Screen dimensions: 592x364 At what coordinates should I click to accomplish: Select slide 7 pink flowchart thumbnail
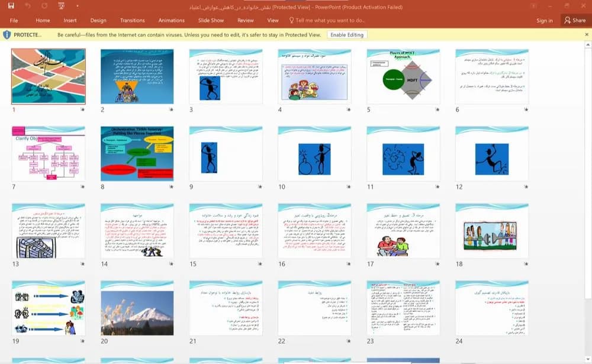click(x=49, y=153)
